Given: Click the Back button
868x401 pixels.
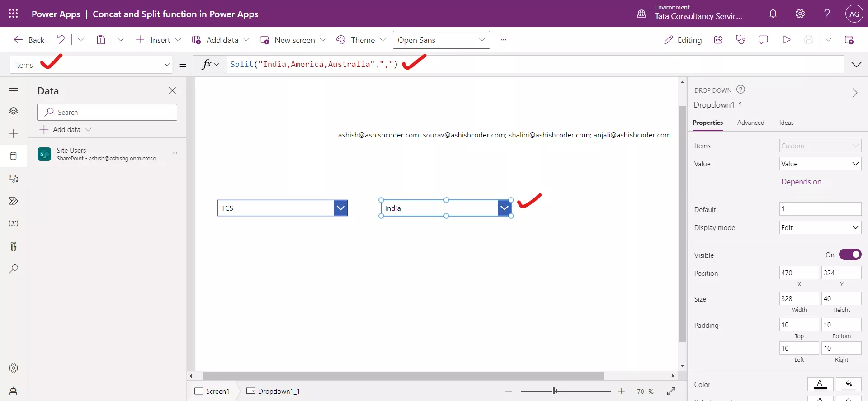Looking at the screenshot, I should (x=29, y=40).
